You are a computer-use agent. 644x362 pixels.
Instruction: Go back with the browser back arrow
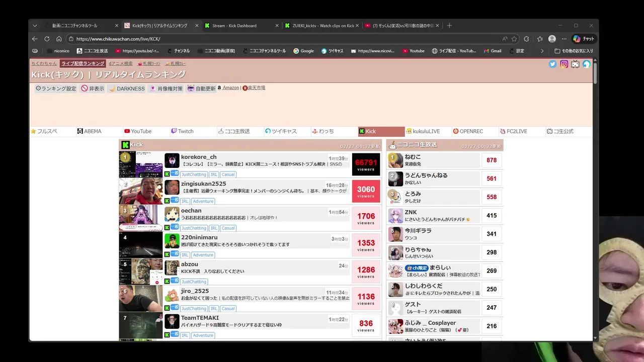(35, 39)
